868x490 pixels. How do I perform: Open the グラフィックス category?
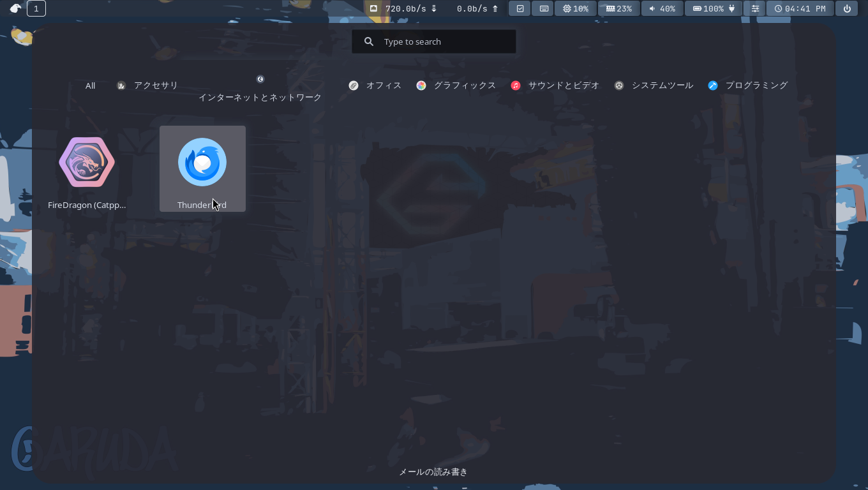456,85
